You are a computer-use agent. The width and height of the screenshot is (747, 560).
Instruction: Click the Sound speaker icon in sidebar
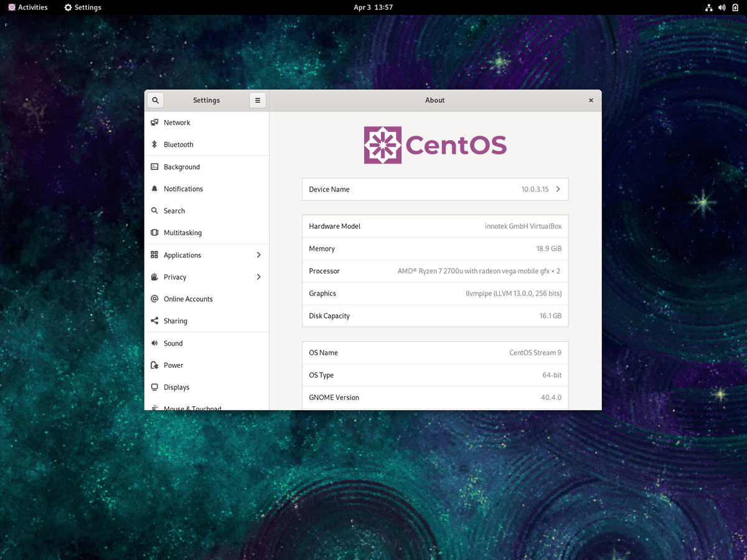[x=154, y=343]
